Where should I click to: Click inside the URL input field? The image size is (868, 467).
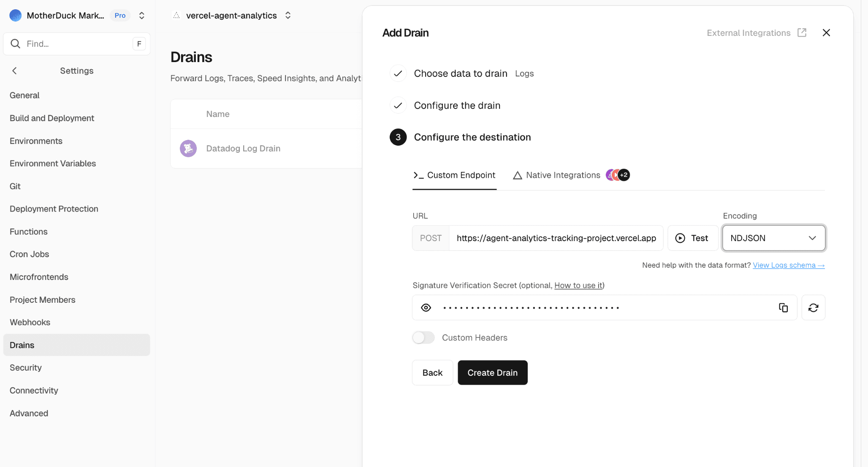(x=556, y=238)
